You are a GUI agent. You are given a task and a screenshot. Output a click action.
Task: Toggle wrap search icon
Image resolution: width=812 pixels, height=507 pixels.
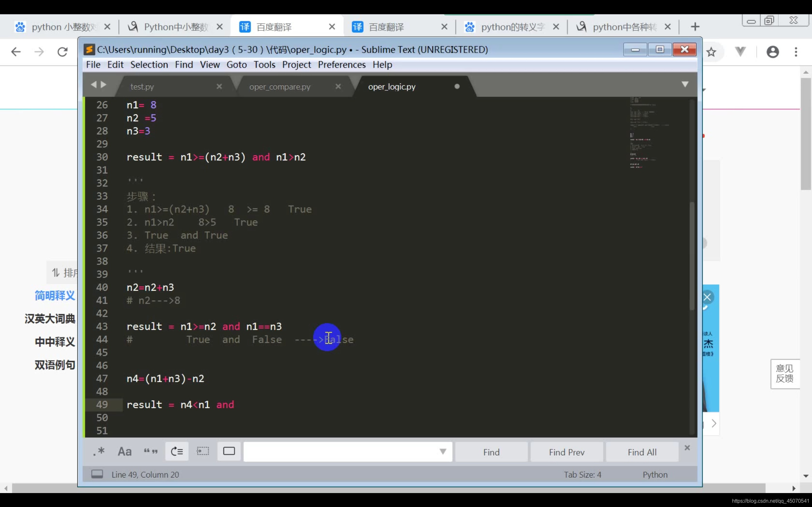pos(177,451)
